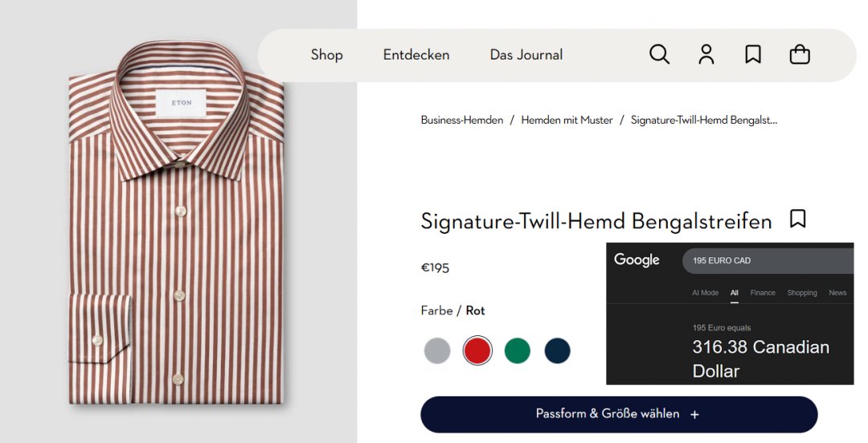
Task: Open the search magnifier icon
Action: pos(659,55)
